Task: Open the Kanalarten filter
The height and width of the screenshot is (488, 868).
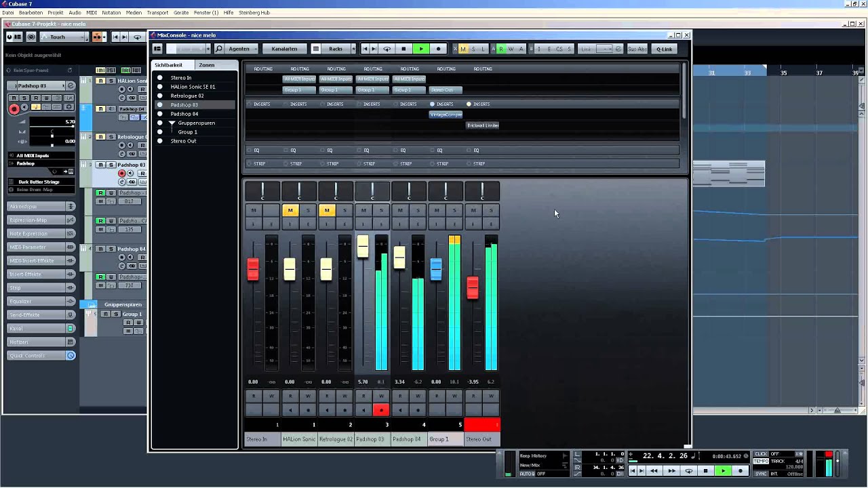Action: [x=284, y=49]
